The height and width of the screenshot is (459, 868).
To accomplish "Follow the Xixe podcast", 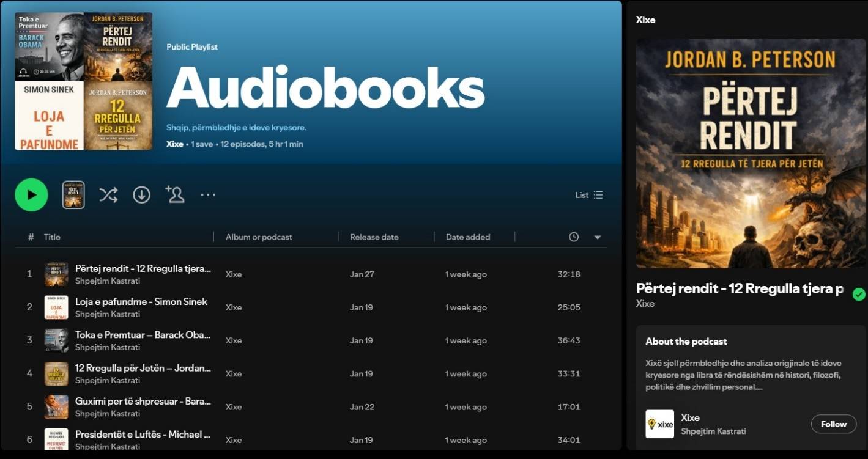I will pyautogui.click(x=833, y=424).
